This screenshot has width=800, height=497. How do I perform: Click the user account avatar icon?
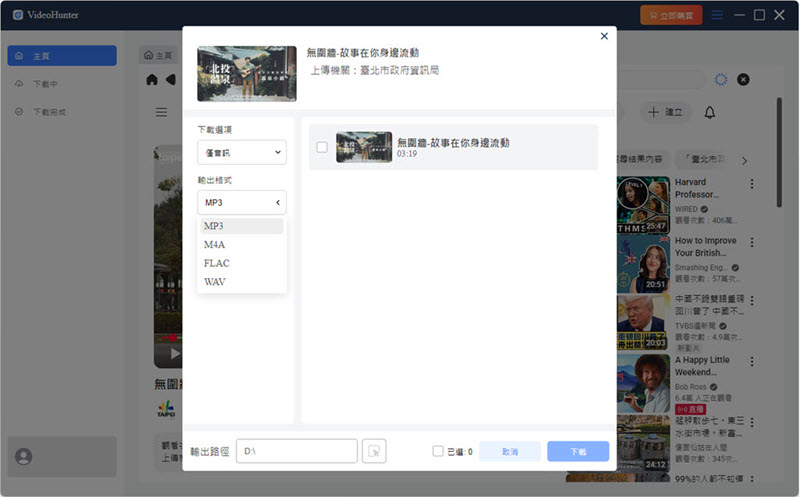coord(23,456)
